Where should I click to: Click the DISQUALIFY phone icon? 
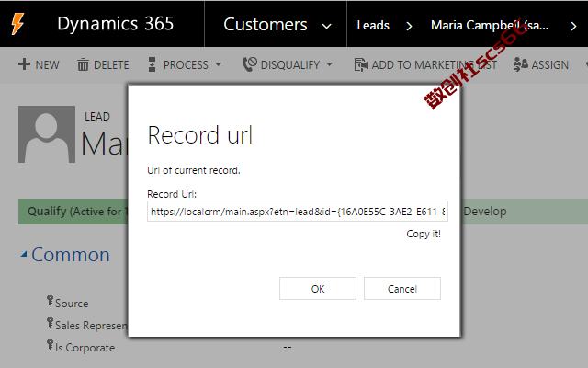(x=250, y=64)
